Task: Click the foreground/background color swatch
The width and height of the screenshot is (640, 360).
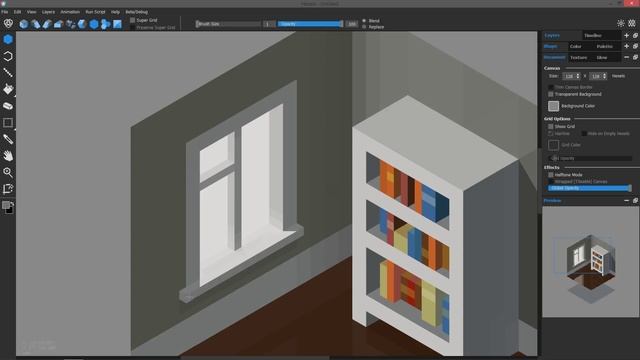Action: click(8, 207)
